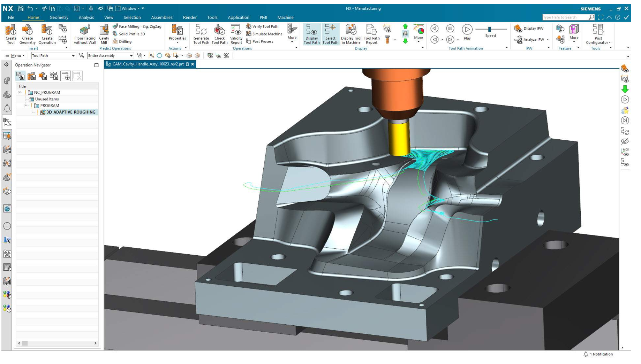
Task: Open Post Configurator dropdown
Action: 598,34
